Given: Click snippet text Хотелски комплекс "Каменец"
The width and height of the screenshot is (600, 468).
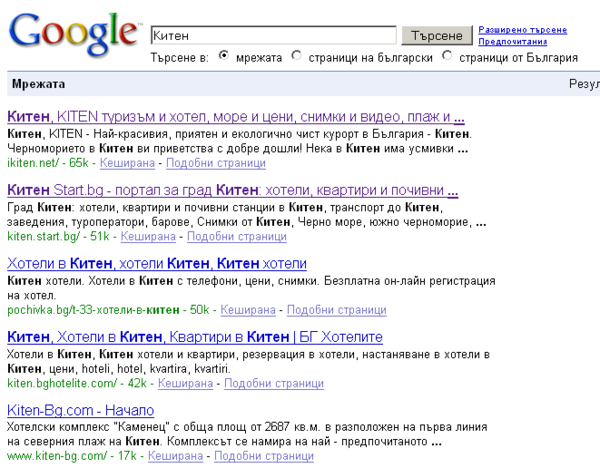Looking at the screenshot, I should coord(89,427).
